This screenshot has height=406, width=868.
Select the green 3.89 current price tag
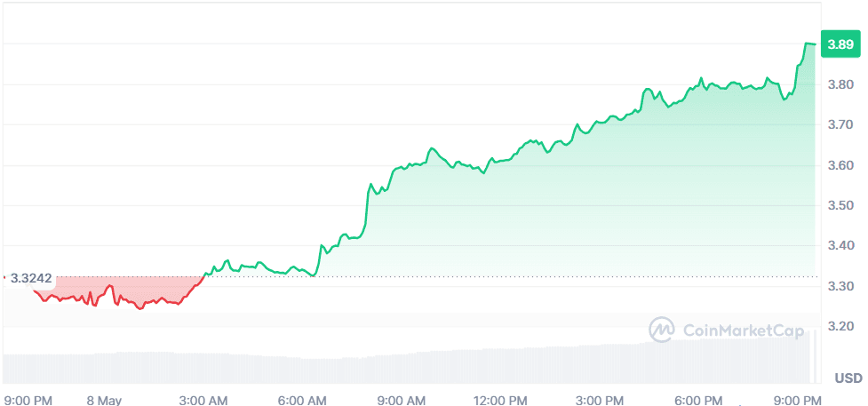click(x=840, y=44)
